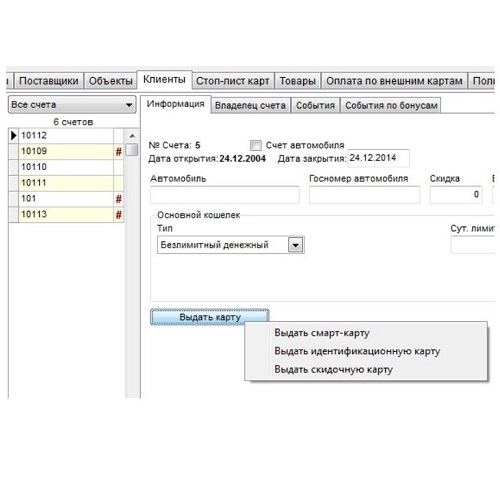The width and height of the screenshot is (500, 500).
Task: Click the red # mark beside account 10113
Action: click(118, 215)
